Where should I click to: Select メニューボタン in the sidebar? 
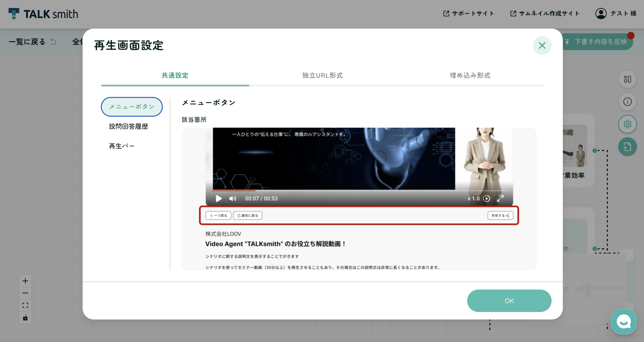pyautogui.click(x=132, y=107)
